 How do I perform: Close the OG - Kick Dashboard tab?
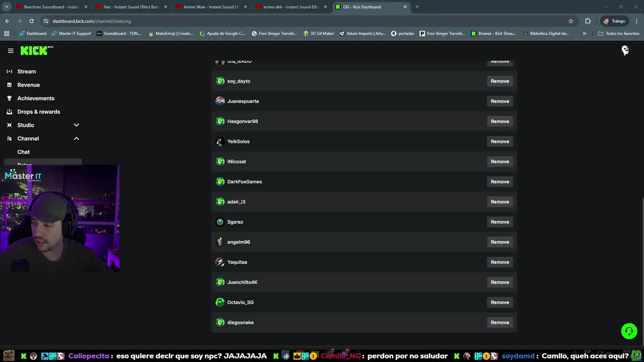(405, 7)
